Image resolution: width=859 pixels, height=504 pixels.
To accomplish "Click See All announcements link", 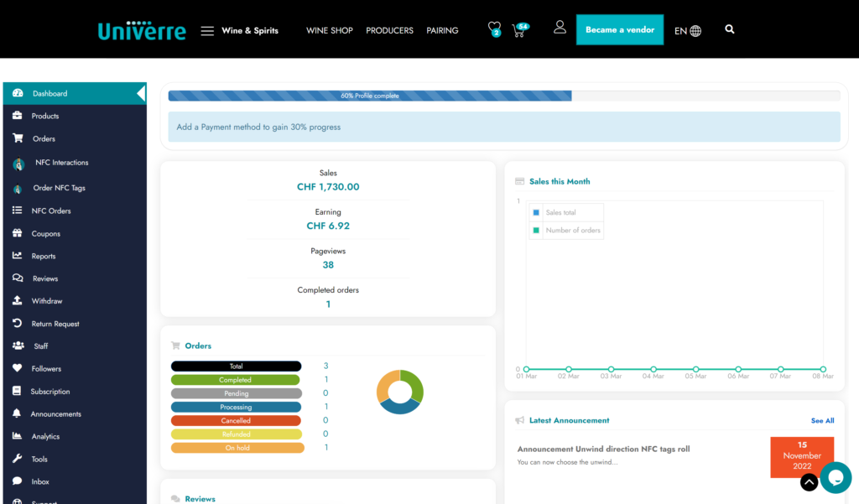I will click(x=822, y=421).
